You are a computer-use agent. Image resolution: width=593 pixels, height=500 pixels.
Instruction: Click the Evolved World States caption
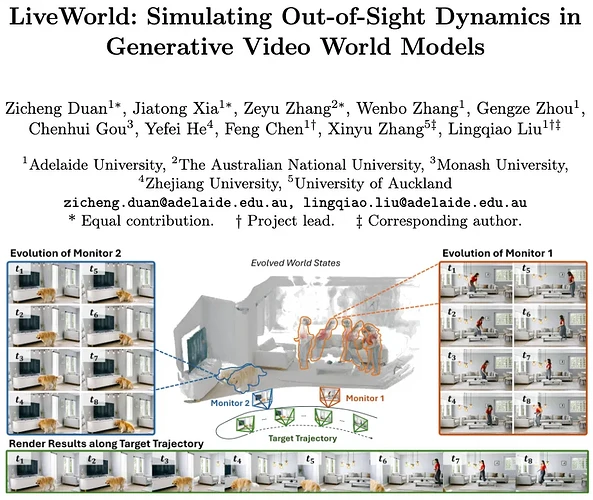pos(295,263)
